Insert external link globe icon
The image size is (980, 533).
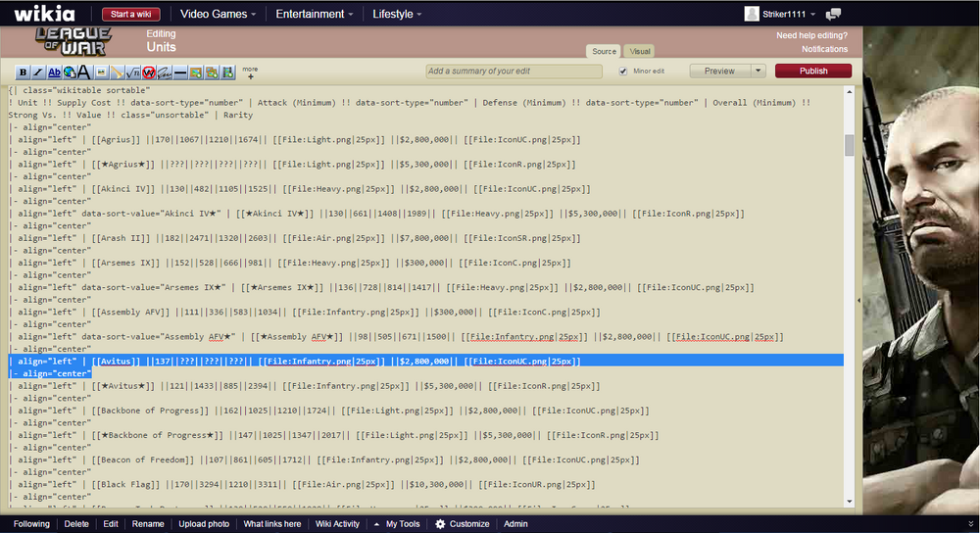coord(70,73)
